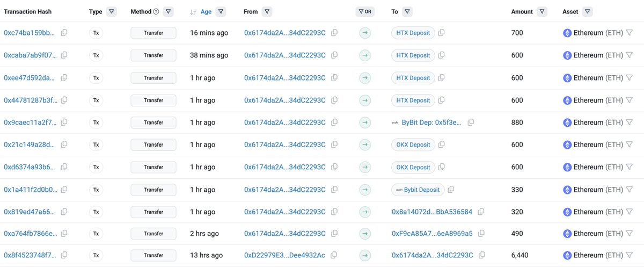Copy ByBit Dep: 0x5f3e address

pos(471,122)
